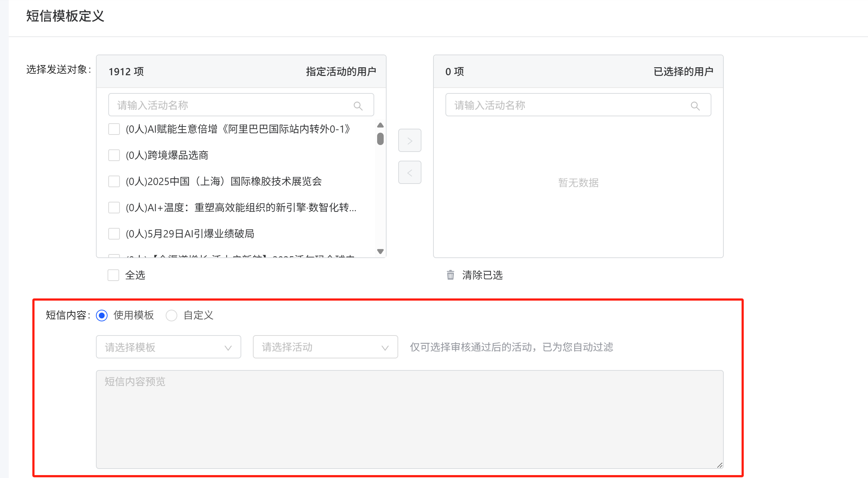Focus right 请输入活动名称 search field
The height and width of the screenshot is (478, 868).
tap(567, 105)
